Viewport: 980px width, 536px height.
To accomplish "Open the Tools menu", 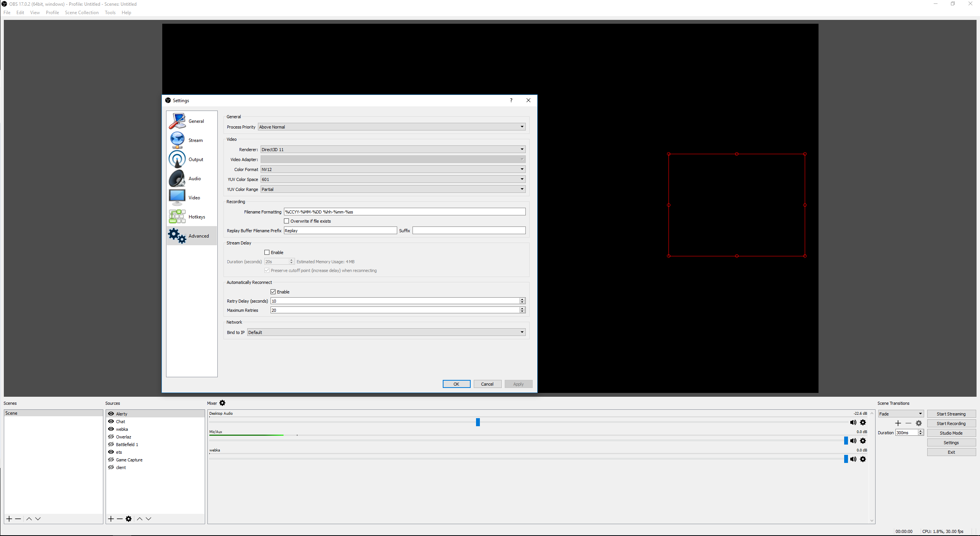I will [110, 13].
